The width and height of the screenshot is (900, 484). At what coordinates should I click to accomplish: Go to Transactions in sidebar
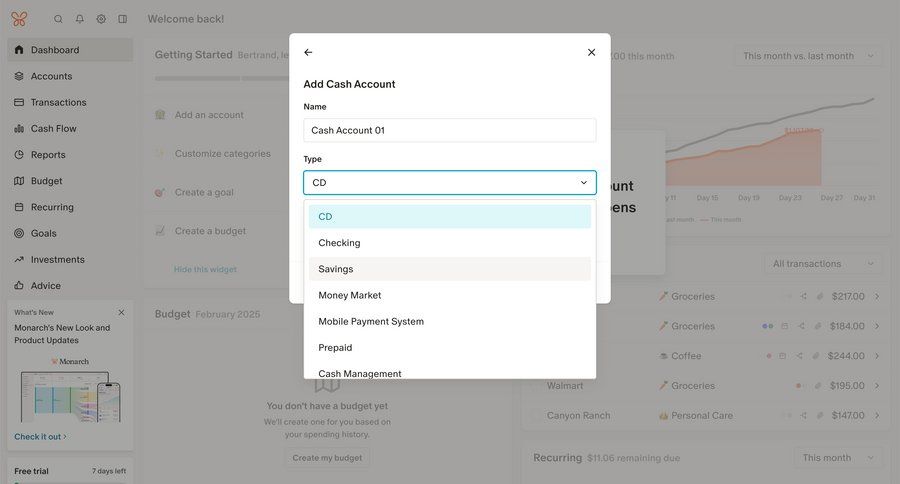click(70, 102)
